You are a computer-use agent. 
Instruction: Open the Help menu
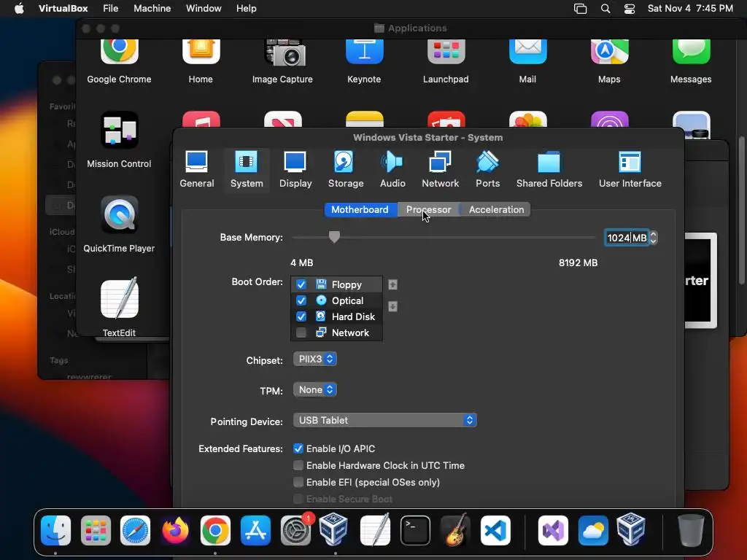[247, 9]
